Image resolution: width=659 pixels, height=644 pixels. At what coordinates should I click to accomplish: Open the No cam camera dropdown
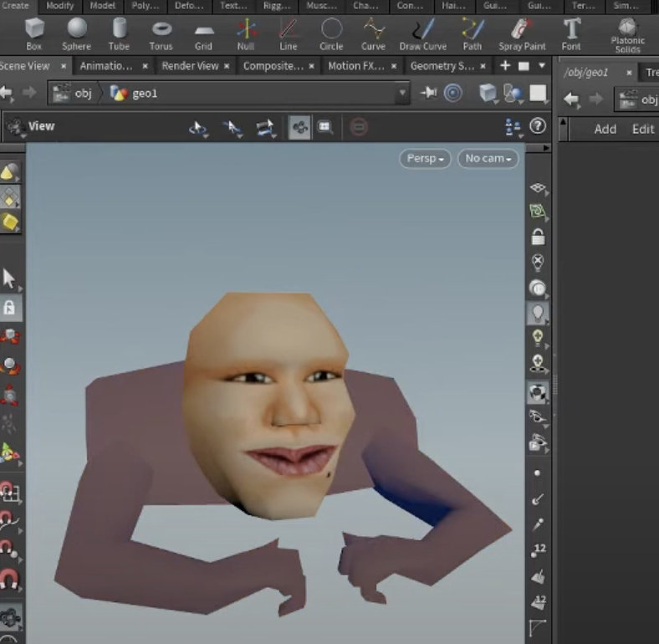pyautogui.click(x=488, y=158)
